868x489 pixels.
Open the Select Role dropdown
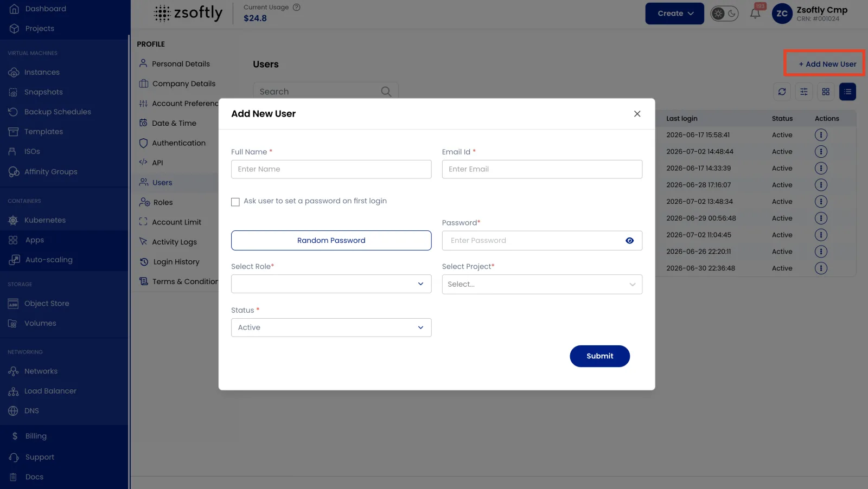coord(331,284)
